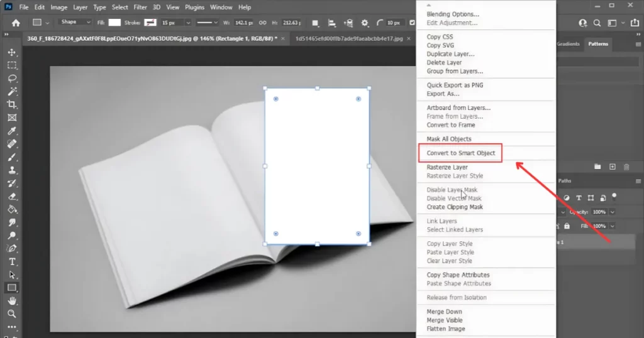Click the Share document icon
Image resolution: width=644 pixels, height=338 pixels.
(635, 23)
